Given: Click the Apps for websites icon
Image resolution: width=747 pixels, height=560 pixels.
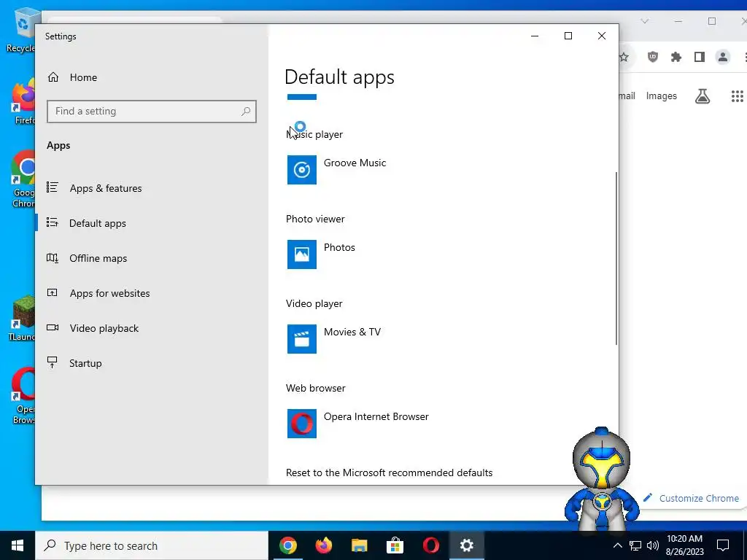Looking at the screenshot, I should coord(53,293).
